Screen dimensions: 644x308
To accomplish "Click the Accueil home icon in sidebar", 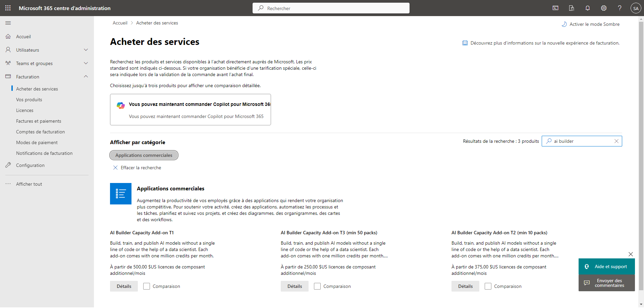I will (8, 36).
